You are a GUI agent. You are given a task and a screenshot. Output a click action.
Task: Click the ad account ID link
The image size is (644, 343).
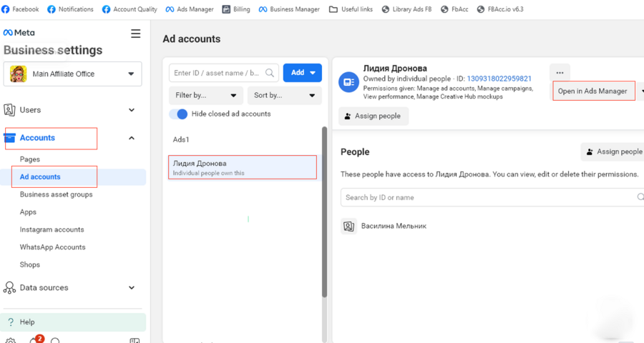[499, 79]
